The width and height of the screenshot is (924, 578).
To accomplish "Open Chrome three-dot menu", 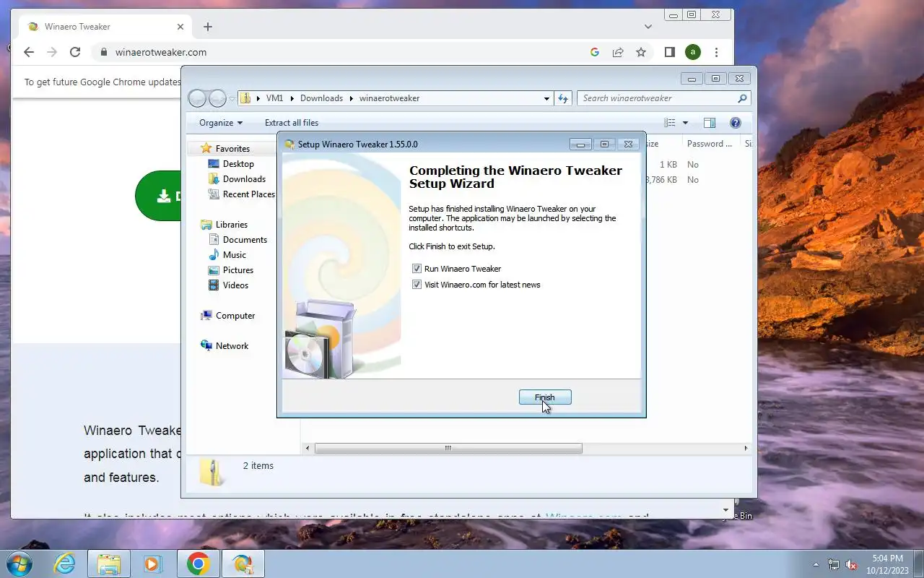I will click(716, 52).
